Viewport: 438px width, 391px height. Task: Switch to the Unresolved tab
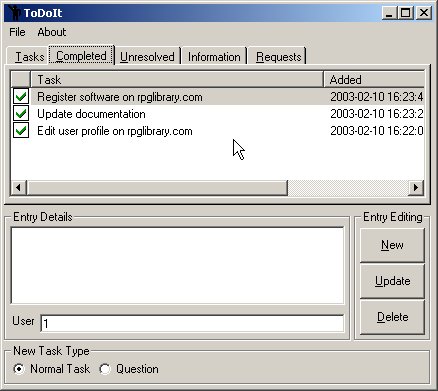point(147,57)
